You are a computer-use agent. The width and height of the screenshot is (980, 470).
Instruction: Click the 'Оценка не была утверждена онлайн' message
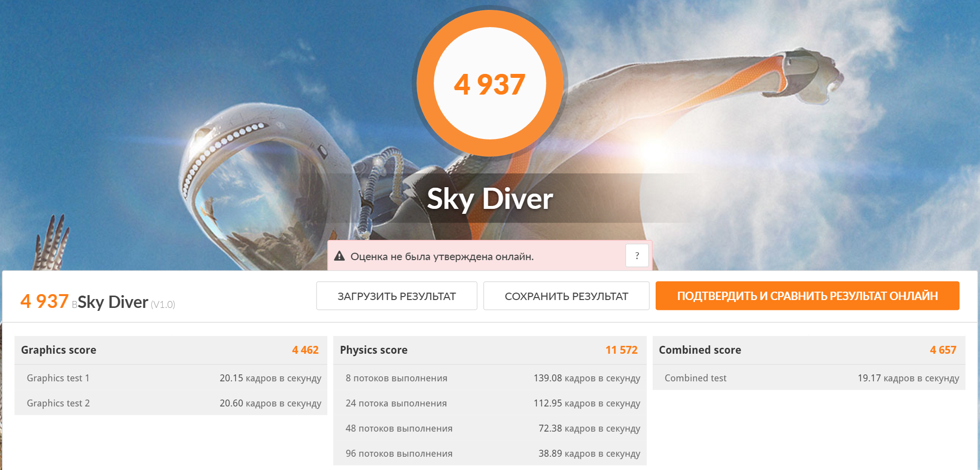point(442,257)
